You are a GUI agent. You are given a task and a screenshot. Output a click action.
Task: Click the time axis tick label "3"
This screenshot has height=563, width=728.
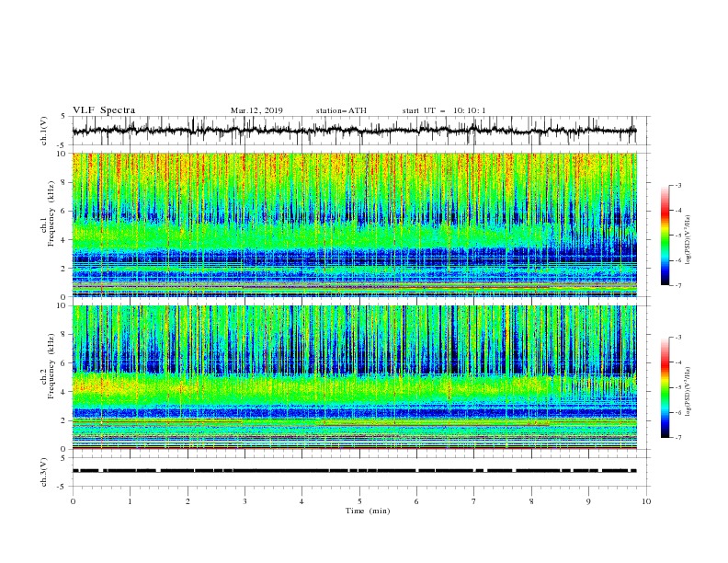coord(245,501)
